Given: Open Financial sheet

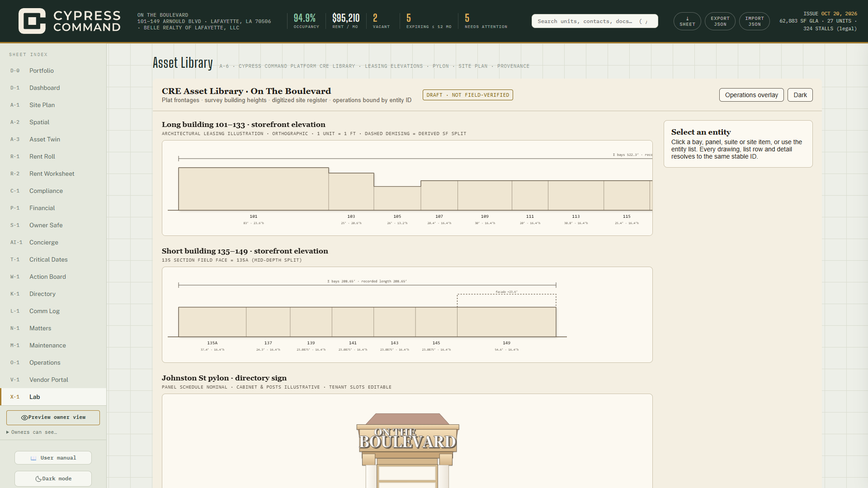Looking at the screenshot, I should tap(53, 208).
